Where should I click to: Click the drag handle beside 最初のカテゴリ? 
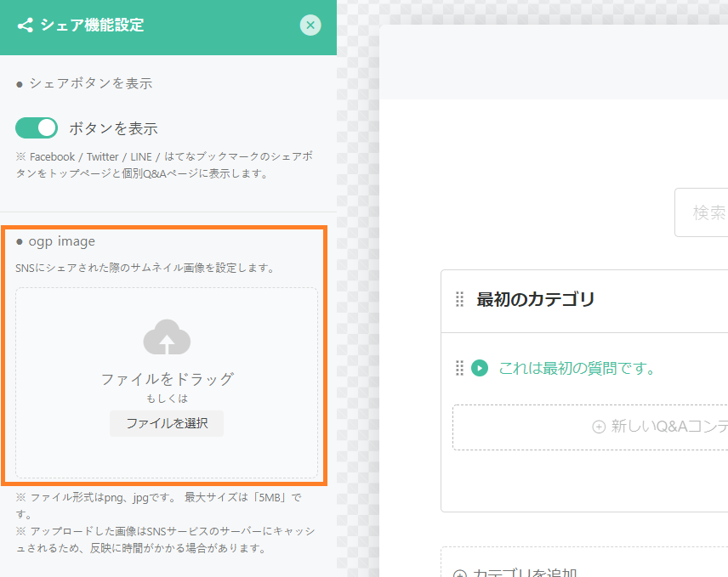click(x=459, y=299)
